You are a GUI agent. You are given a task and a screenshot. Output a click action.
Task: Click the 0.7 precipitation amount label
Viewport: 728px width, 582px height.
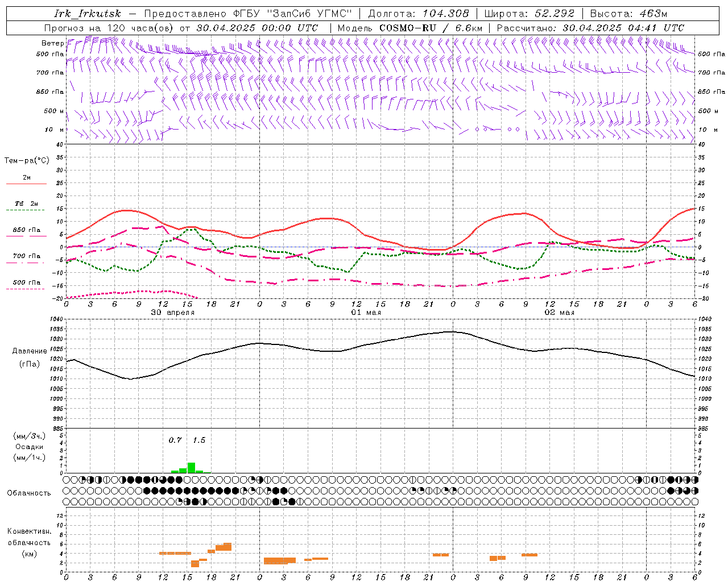pos(175,440)
